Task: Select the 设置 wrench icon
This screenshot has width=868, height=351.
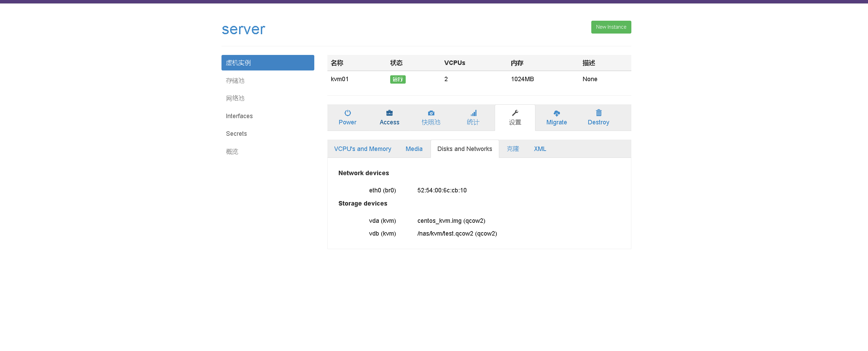Action: click(515, 113)
